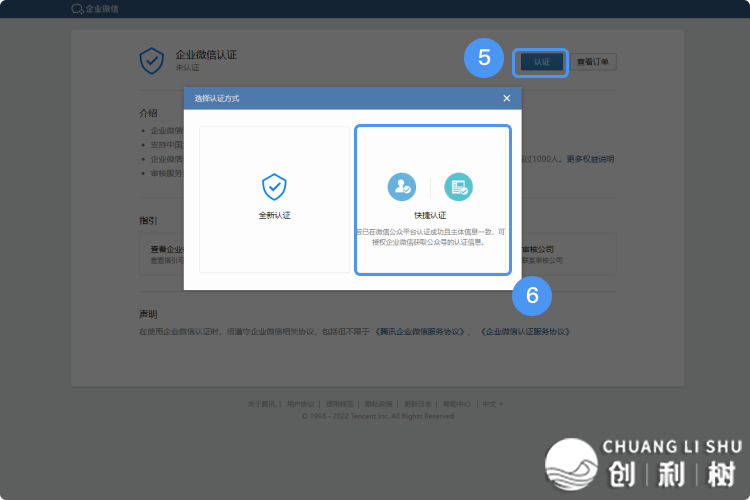
Task: Click the 审核公司 guide card
Action: pyautogui.click(x=568, y=254)
